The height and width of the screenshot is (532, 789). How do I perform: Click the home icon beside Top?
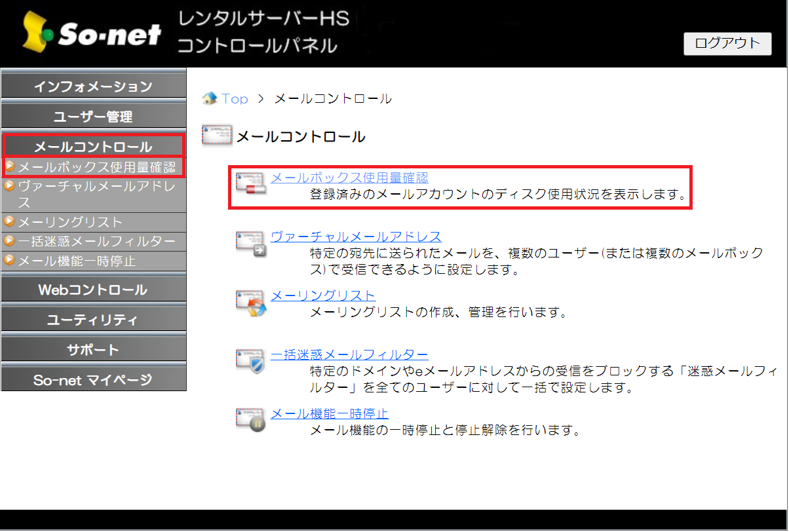pos(210,99)
